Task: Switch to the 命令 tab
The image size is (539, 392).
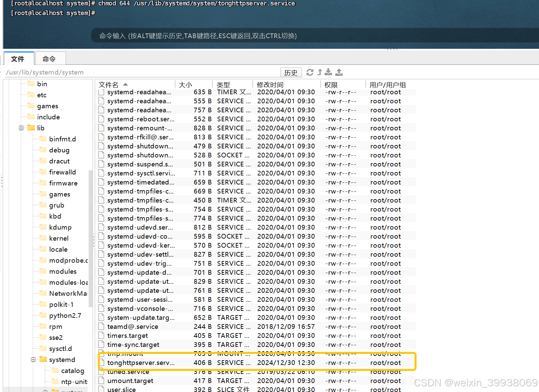Action: point(50,58)
